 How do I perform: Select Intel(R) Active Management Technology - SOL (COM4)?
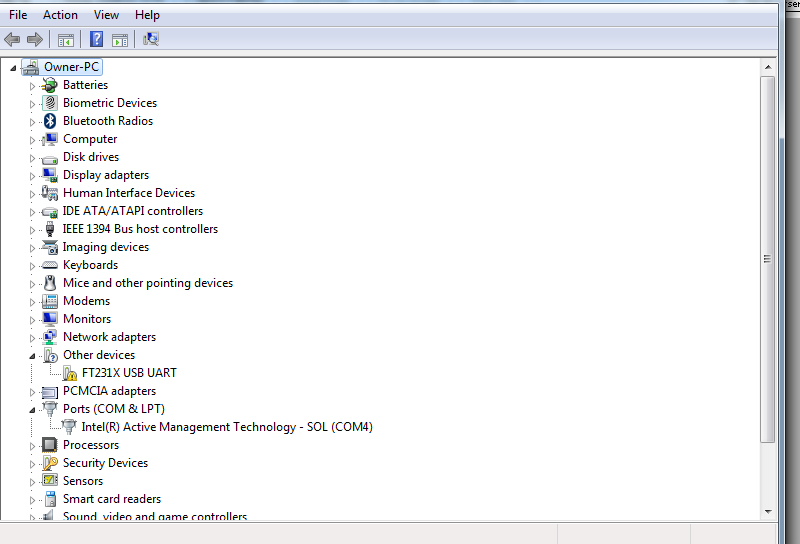(227, 427)
